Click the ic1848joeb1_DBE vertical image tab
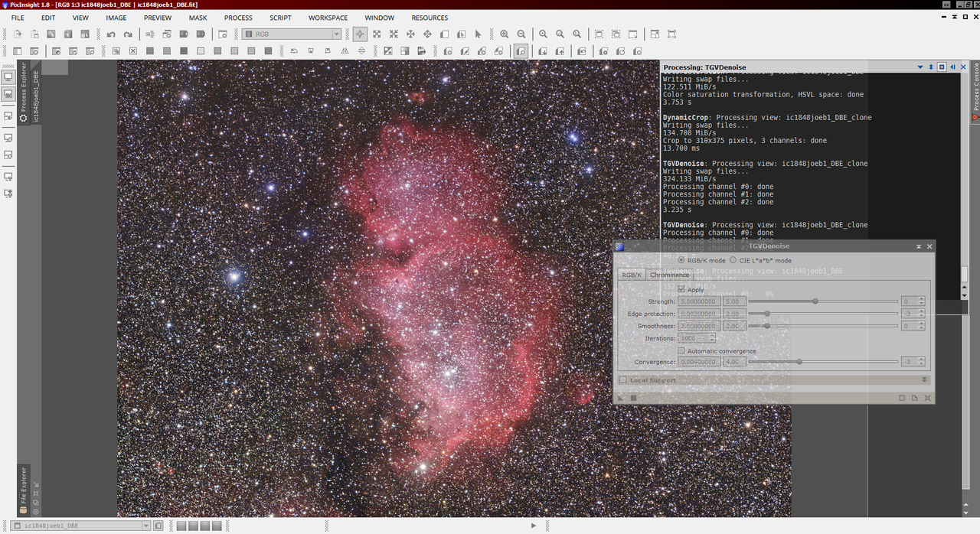This screenshot has width=980, height=534. point(35,92)
